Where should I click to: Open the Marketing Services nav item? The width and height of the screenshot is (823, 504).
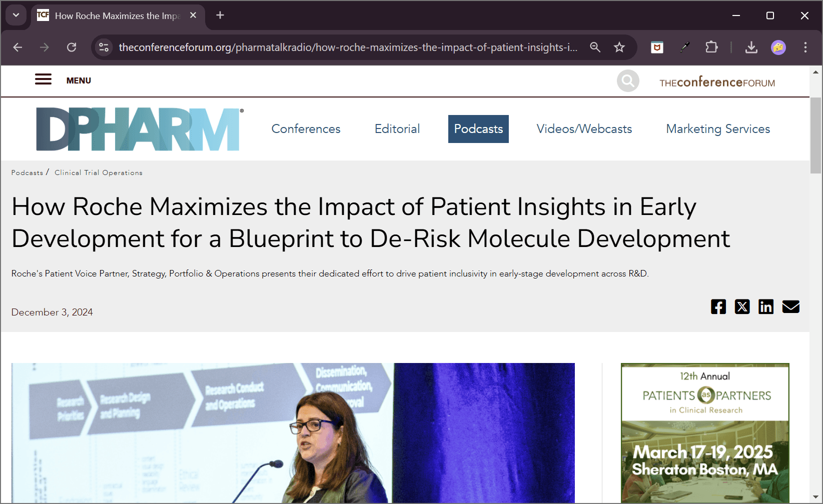[718, 129]
